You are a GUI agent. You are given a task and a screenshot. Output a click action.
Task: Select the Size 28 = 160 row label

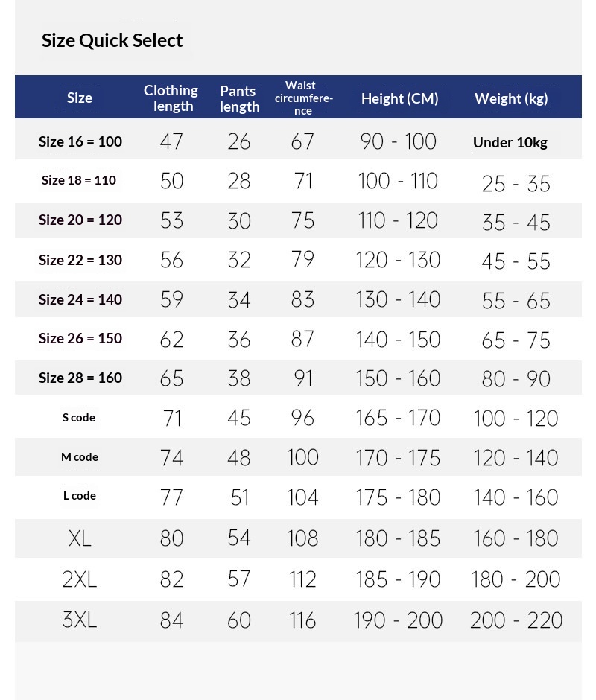coord(80,378)
